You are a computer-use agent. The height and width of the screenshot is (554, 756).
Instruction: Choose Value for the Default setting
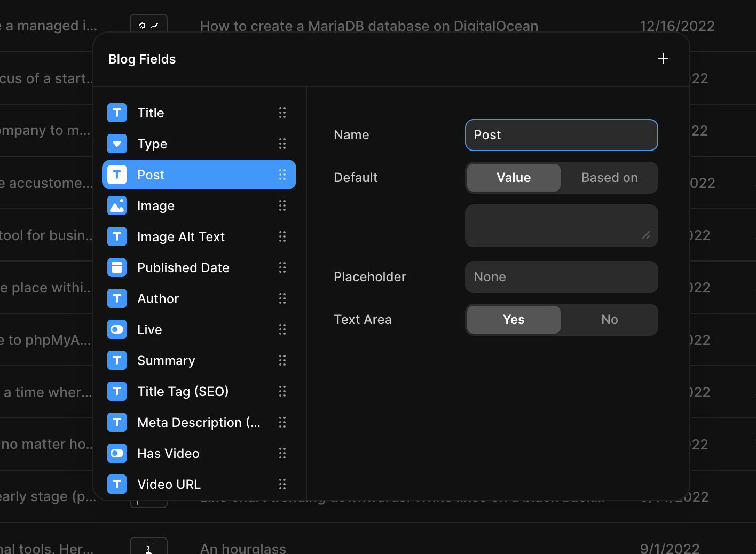pos(514,178)
